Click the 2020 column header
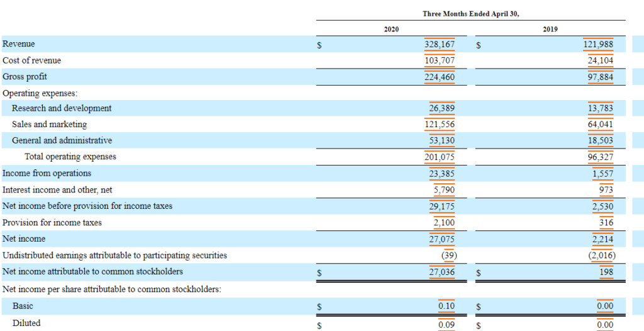644x331 pixels. (391, 29)
